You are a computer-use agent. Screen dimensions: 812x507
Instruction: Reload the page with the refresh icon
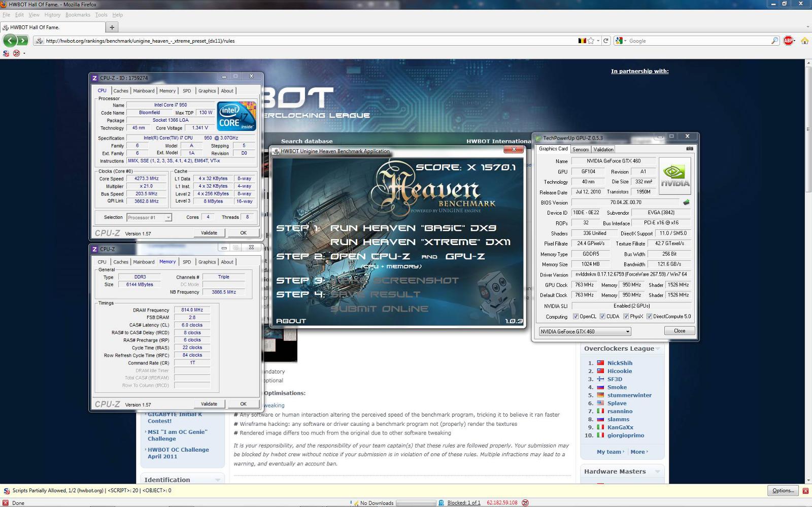(605, 41)
